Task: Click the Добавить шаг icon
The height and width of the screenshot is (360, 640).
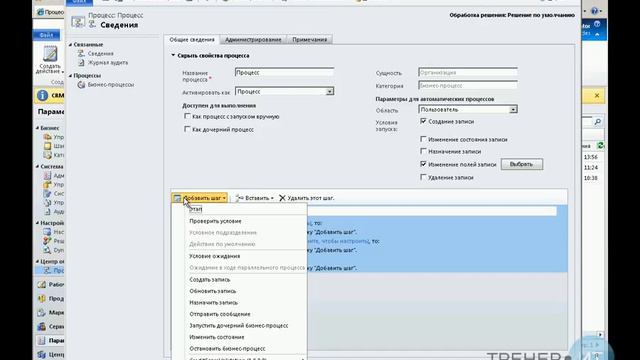Action: pyautogui.click(x=177, y=198)
